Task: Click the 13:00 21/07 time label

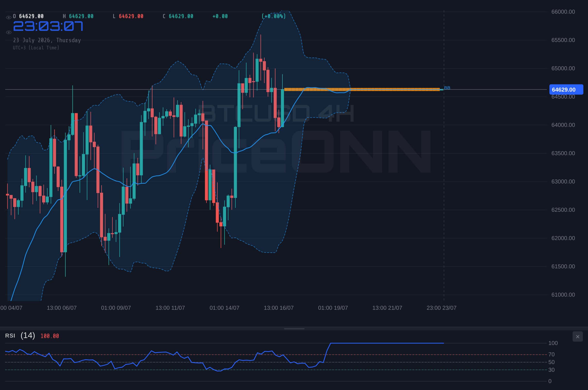Action: click(387, 308)
